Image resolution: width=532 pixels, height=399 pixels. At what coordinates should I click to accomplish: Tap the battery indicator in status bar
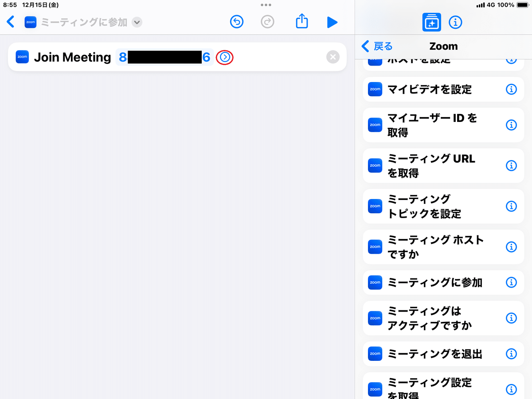click(x=522, y=5)
